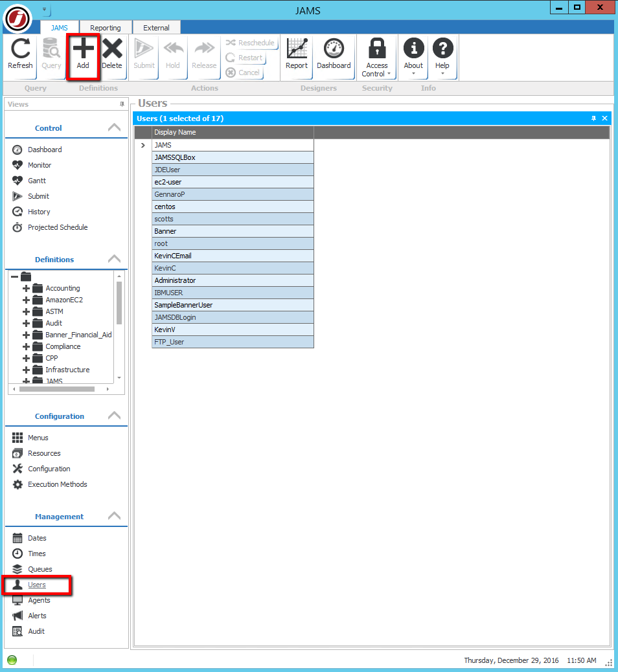Open the Access Control lock dropdown

coord(376,58)
